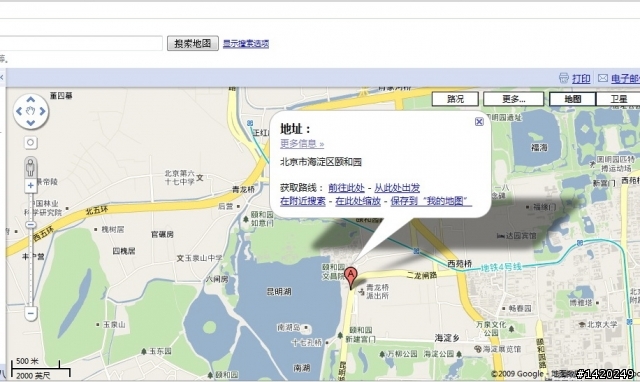Open the 打印 print link
The image size is (640, 382).
pos(581,78)
